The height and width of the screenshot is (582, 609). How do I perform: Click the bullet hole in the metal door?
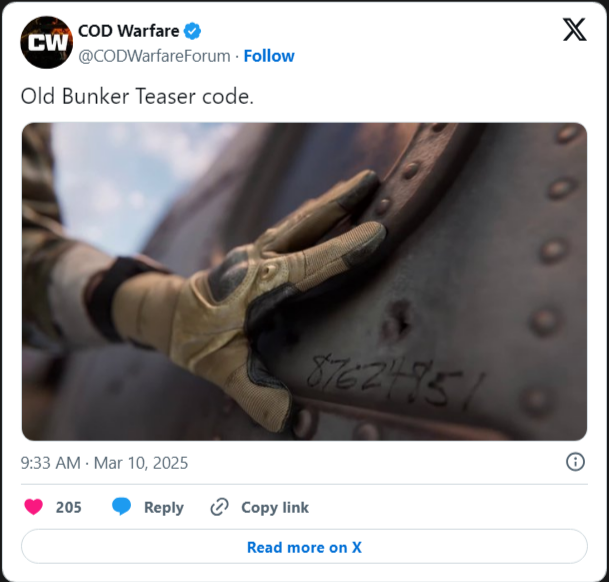click(398, 321)
